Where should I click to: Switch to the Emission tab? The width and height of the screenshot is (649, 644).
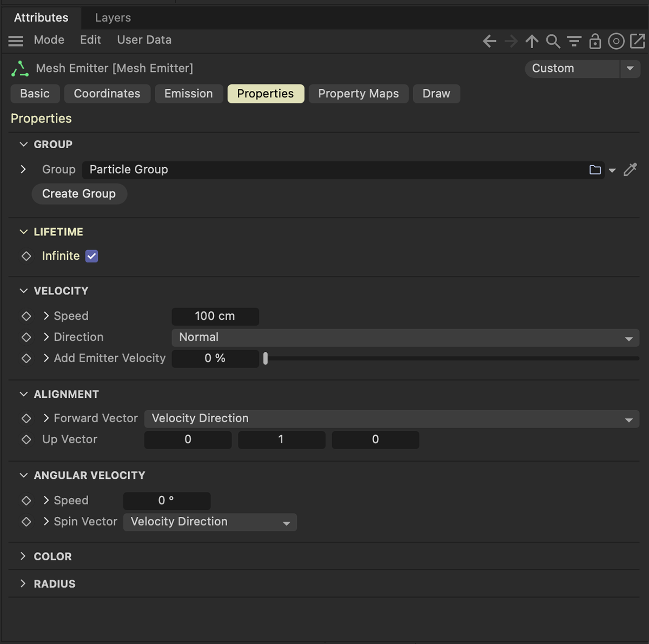coord(189,94)
